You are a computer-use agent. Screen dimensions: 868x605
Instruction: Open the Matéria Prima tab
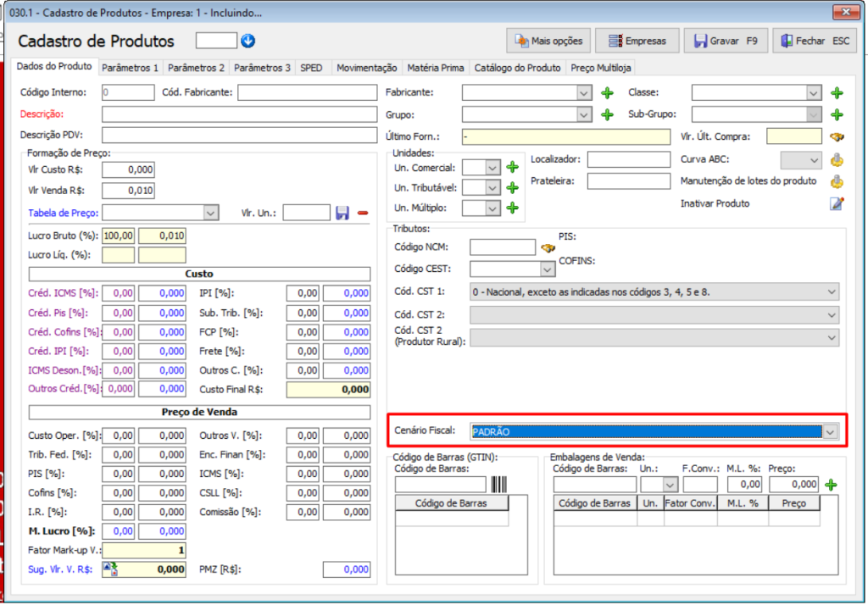(435, 68)
